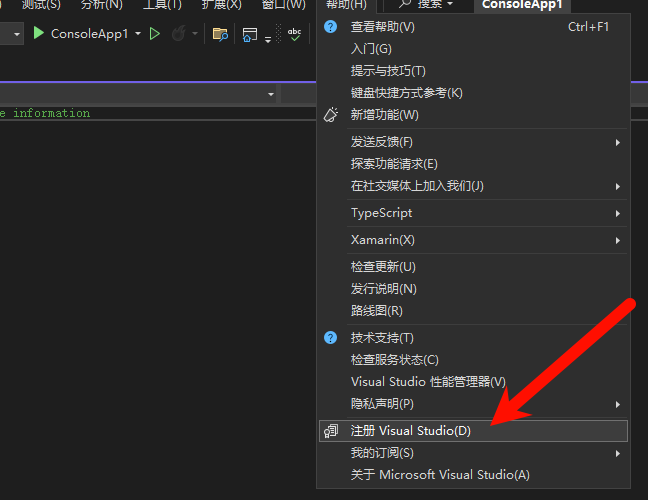Open 发行说明(N) entry
Screen dimensions: 648x500
click(x=473, y=288)
